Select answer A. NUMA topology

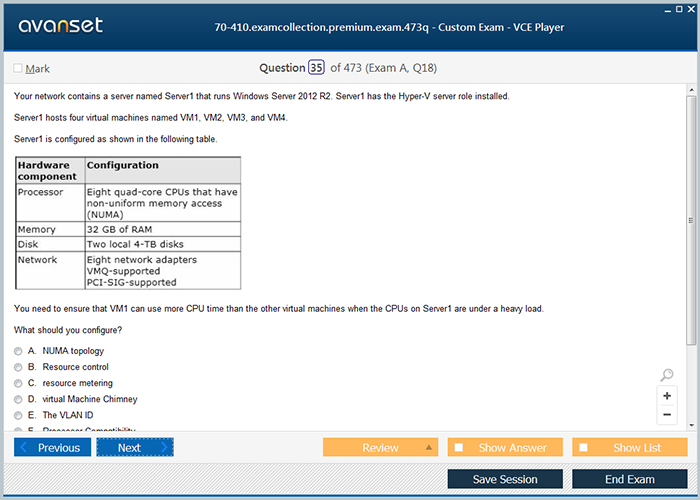pyautogui.click(x=19, y=351)
